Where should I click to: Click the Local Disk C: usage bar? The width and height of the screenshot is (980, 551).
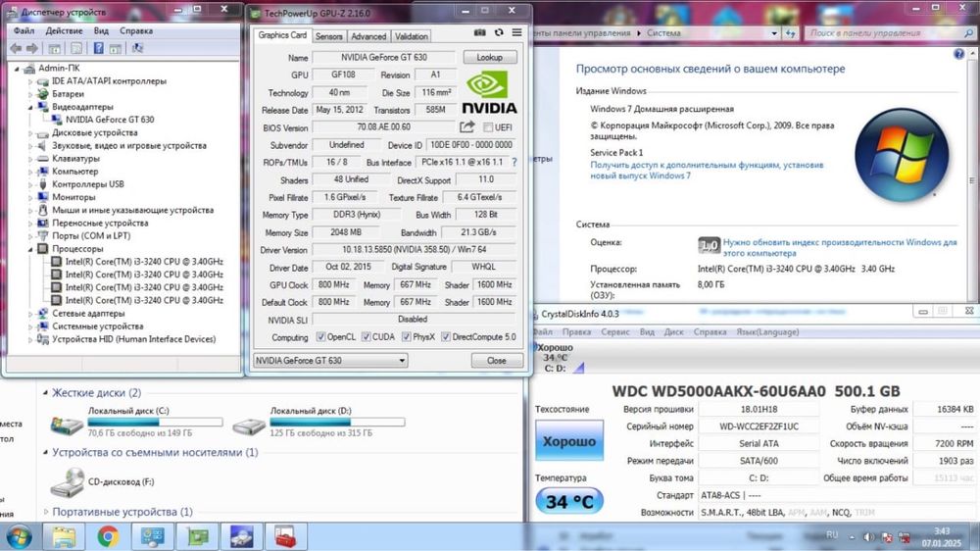155,423
